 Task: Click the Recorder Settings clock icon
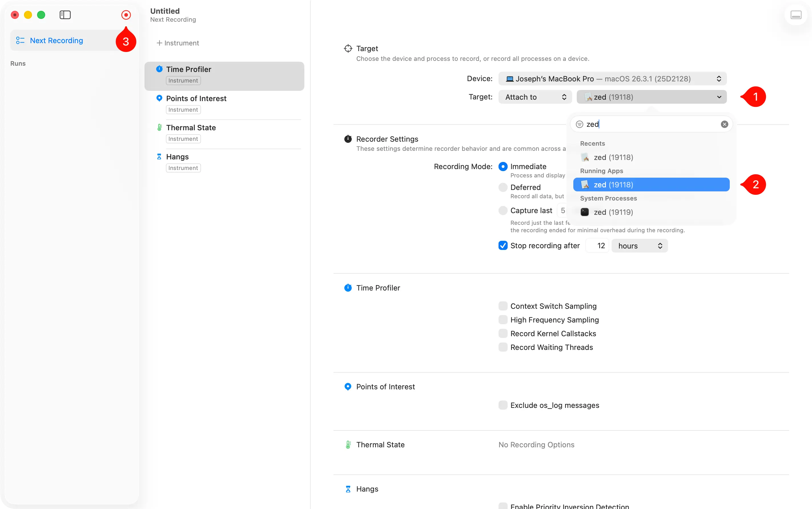pos(348,139)
